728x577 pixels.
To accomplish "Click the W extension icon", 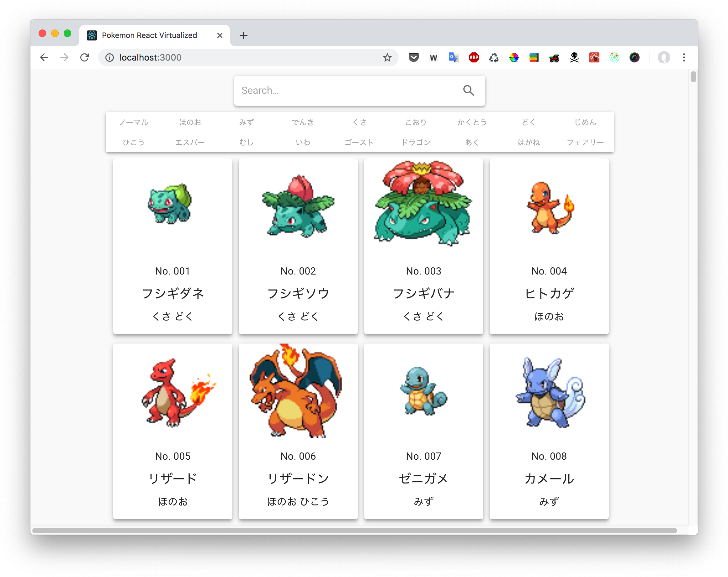I will [433, 58].
